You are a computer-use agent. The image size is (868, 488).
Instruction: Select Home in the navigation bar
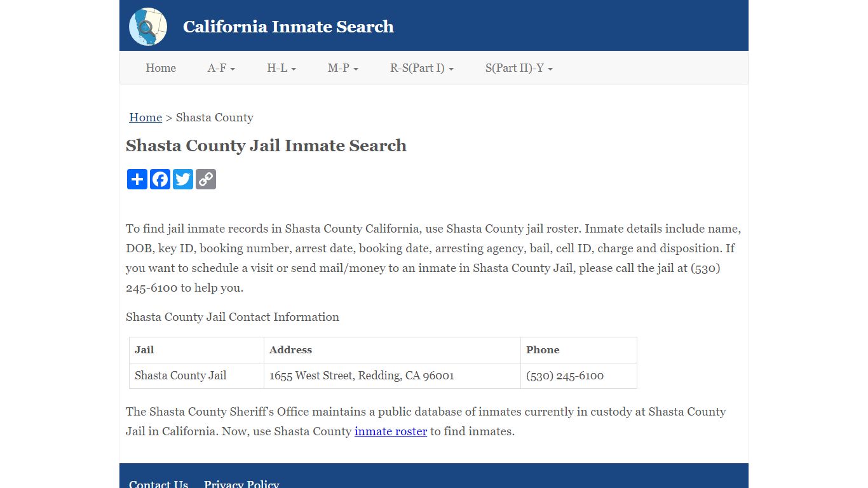pos(161,68)
